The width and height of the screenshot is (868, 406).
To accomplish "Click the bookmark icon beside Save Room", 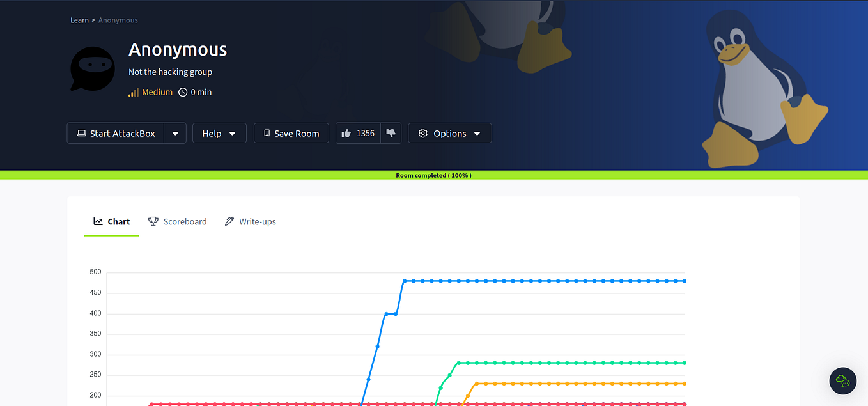I will [267, 133].
